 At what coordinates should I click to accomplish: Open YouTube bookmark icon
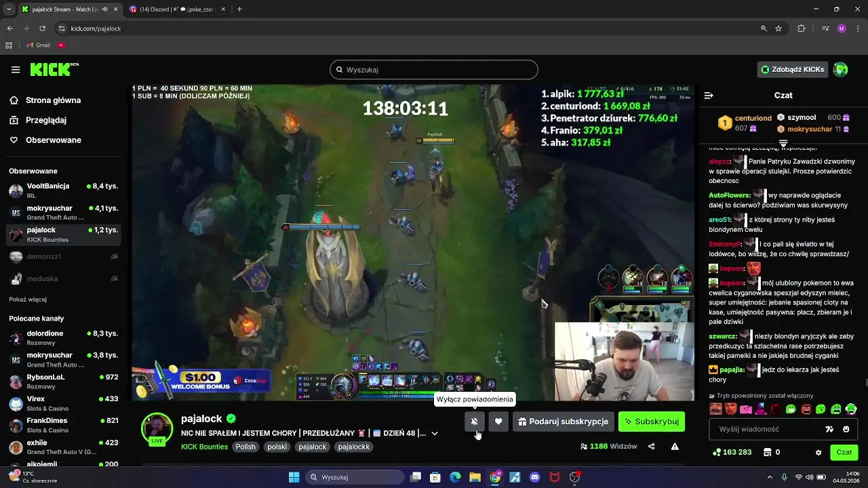tap(61, 45)
